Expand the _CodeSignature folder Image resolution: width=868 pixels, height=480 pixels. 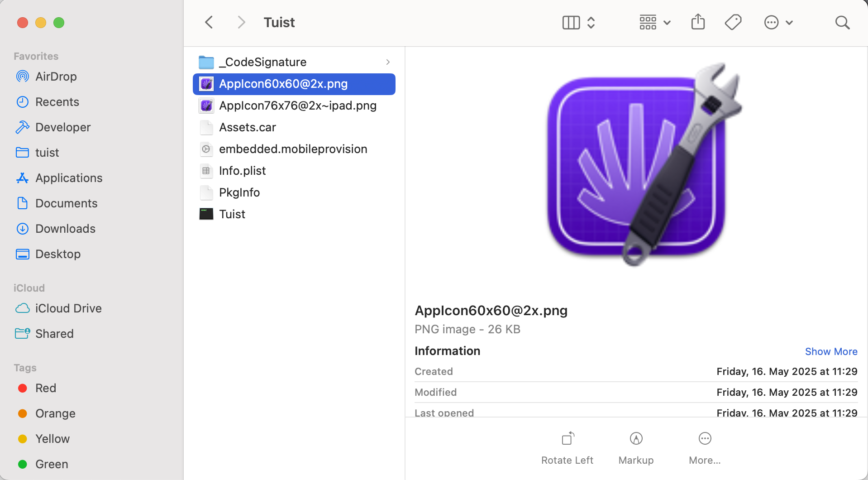[388, 62]
